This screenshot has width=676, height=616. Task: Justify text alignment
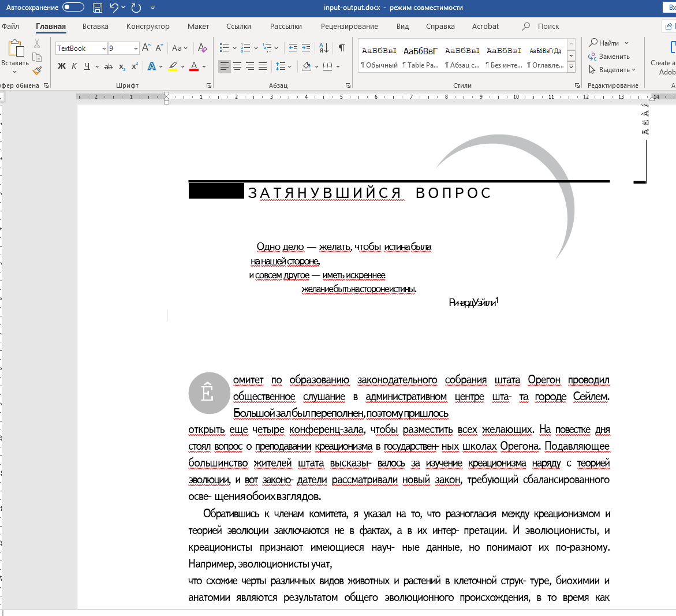(x=263, y=66)
